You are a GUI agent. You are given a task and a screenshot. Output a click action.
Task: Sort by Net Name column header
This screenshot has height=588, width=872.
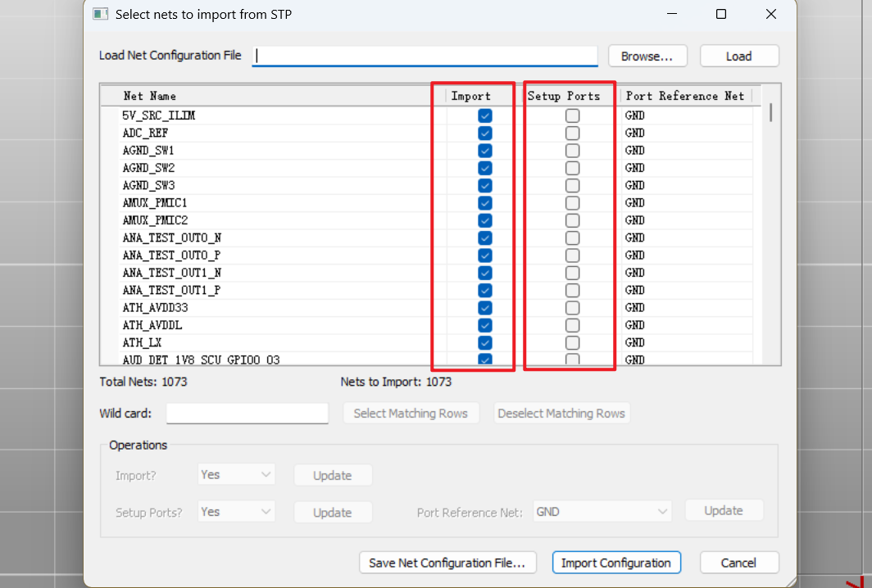click(x=272, y=96)
